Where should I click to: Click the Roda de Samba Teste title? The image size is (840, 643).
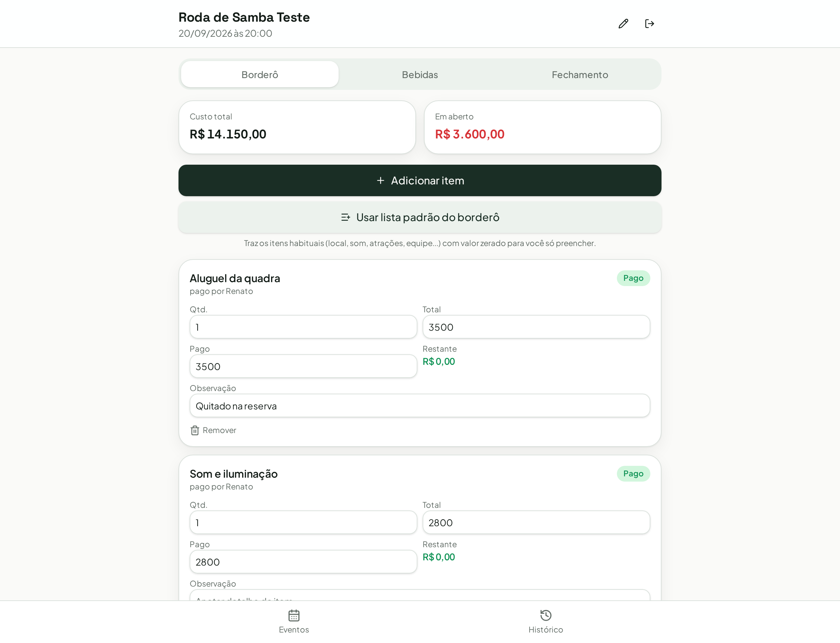tap(244, 17)
